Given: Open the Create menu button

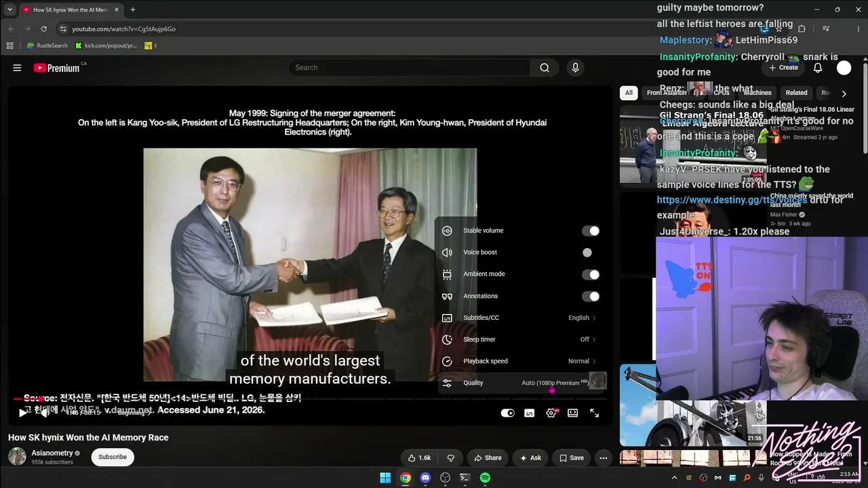Looking at the screenshot, I should [783, 68].
